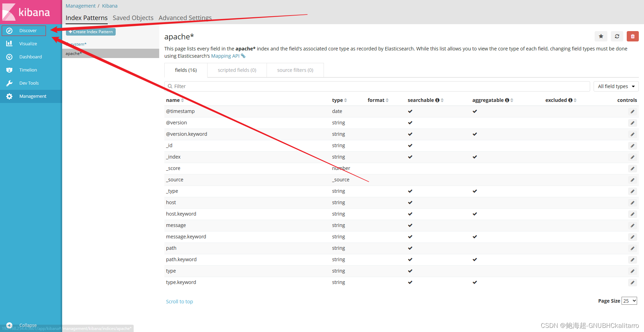Edit the @version field
The image size is (644, 332).
click(633, 123)
